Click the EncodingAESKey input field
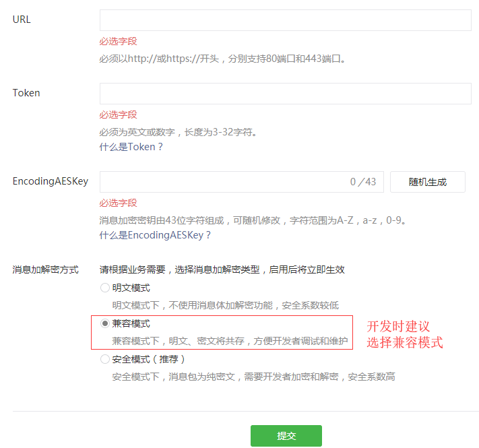This screenshot has width=479, height=448. (x=222, y=182)
